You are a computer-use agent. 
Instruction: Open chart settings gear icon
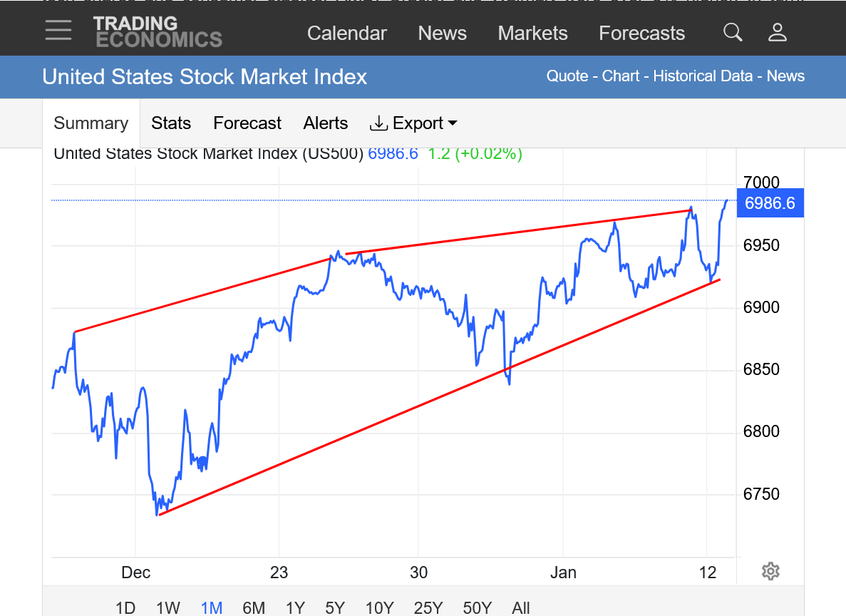coord(770,571)
